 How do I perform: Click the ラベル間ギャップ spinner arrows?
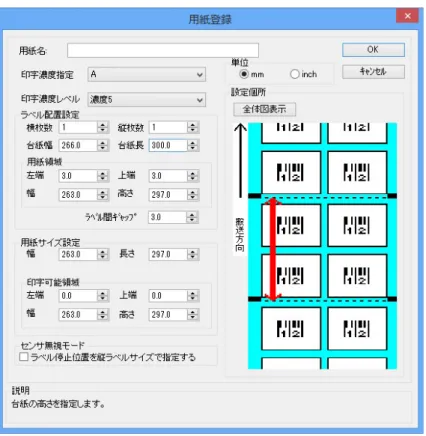tap(192, 217)
